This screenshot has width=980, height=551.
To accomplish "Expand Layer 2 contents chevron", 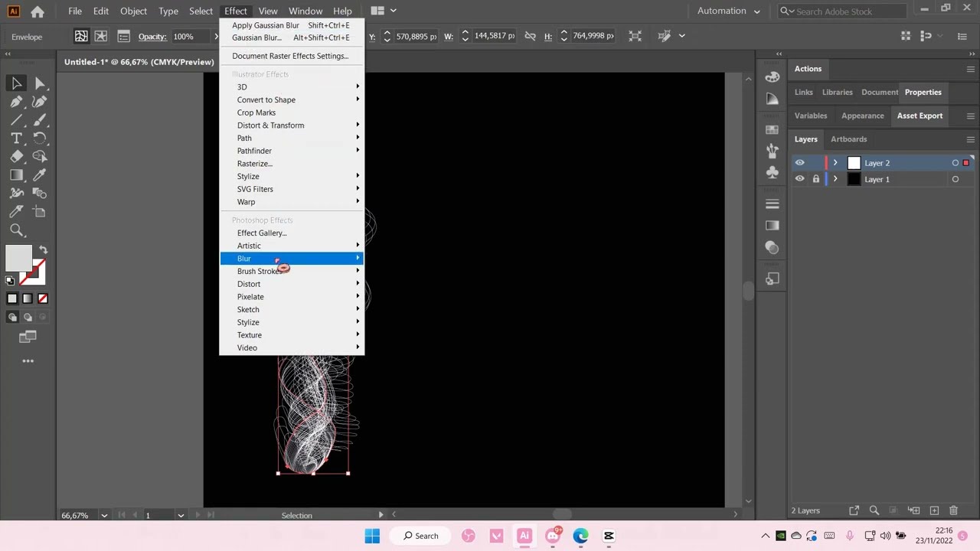I will [x=835, y=163].
